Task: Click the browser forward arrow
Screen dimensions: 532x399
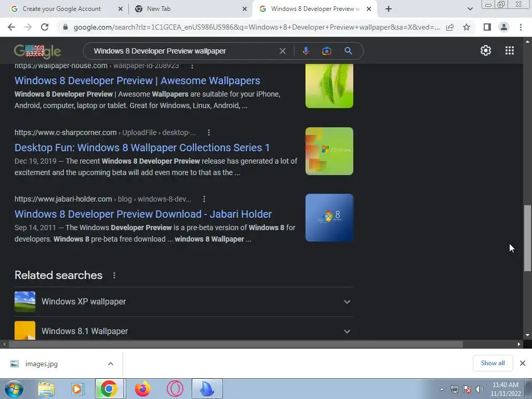Action: click(x=28, y=27)
